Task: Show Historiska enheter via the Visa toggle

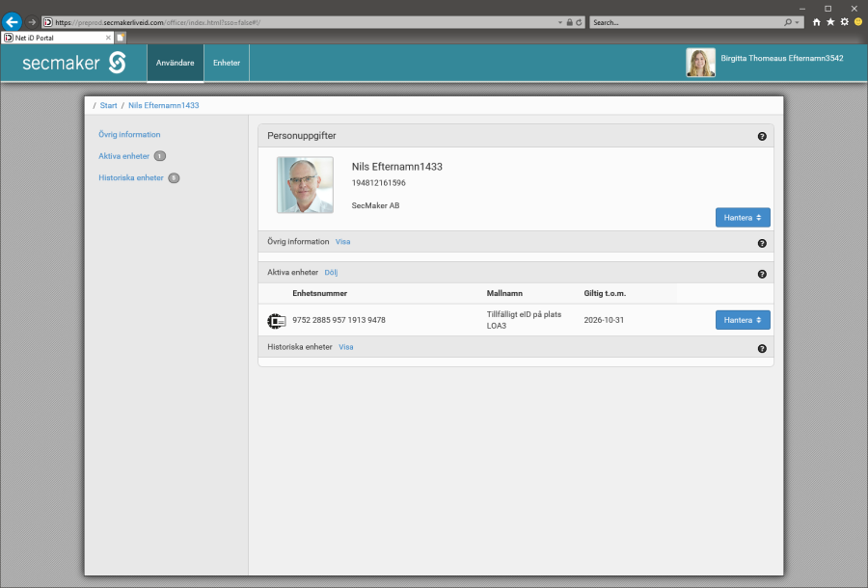Action: 346,347
